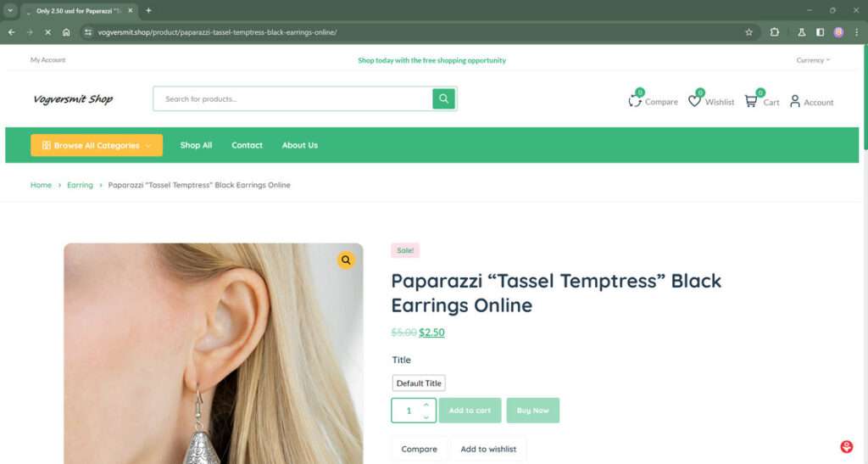Focus the Search for products field
The width and height of the screenshot is (868, 464).
293,98
